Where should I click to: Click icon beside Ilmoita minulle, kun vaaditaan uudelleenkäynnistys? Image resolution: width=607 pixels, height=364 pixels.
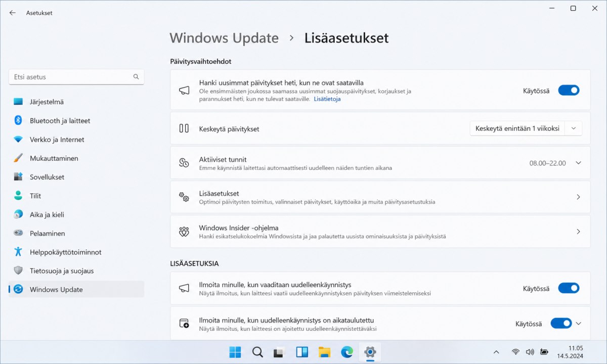[184, 288]
